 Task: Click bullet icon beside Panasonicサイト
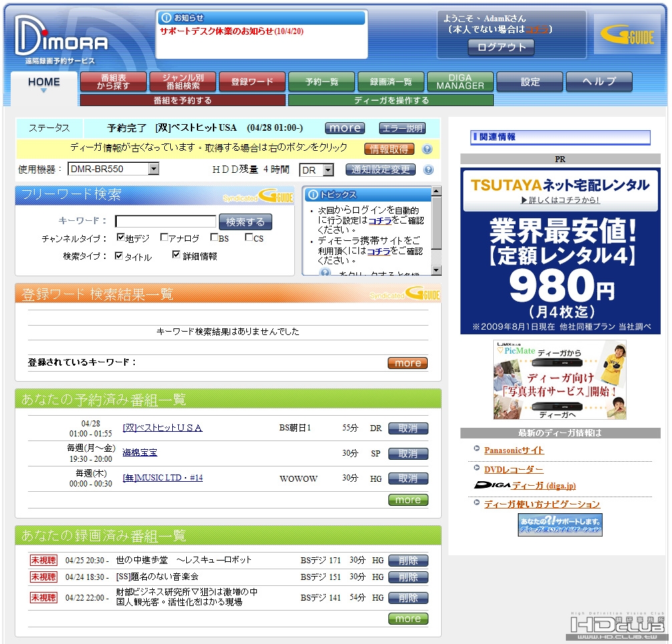pos(476,448)
